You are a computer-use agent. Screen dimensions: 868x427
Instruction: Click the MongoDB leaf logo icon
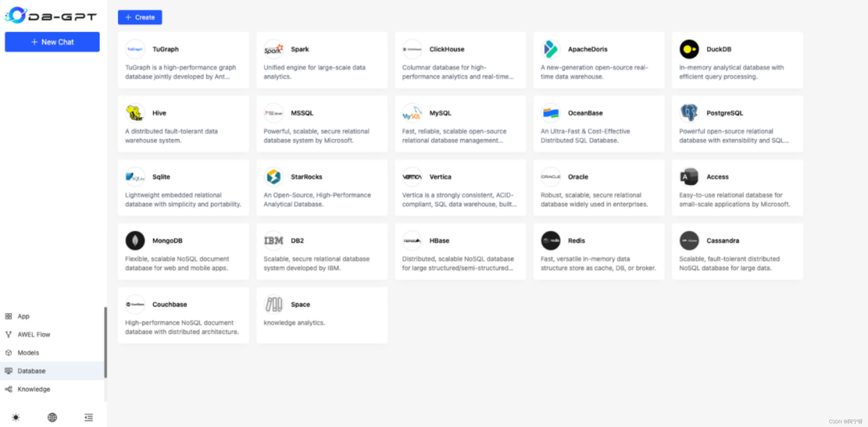[x=135, y=241]
